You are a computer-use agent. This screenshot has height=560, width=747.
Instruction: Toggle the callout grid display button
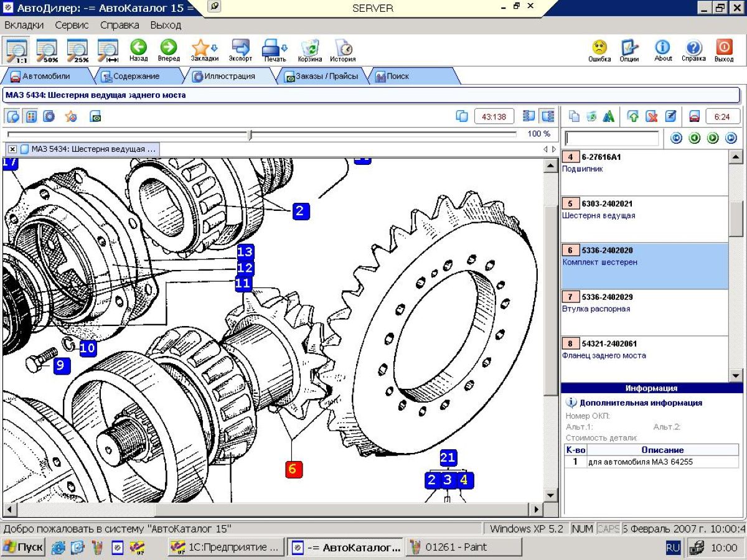coord(31,116)
